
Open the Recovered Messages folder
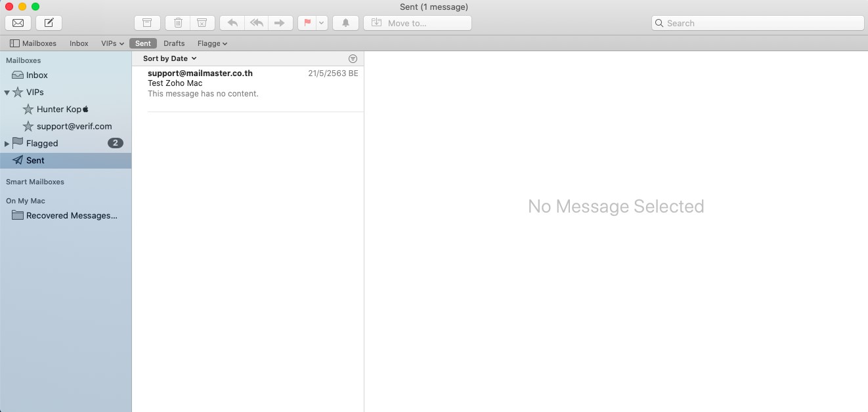pos(66,215)
